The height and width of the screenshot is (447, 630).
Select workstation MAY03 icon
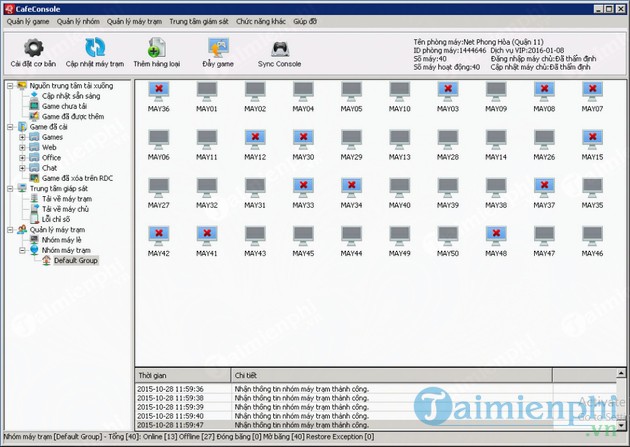pyautogui.click(x=448, y=92)
